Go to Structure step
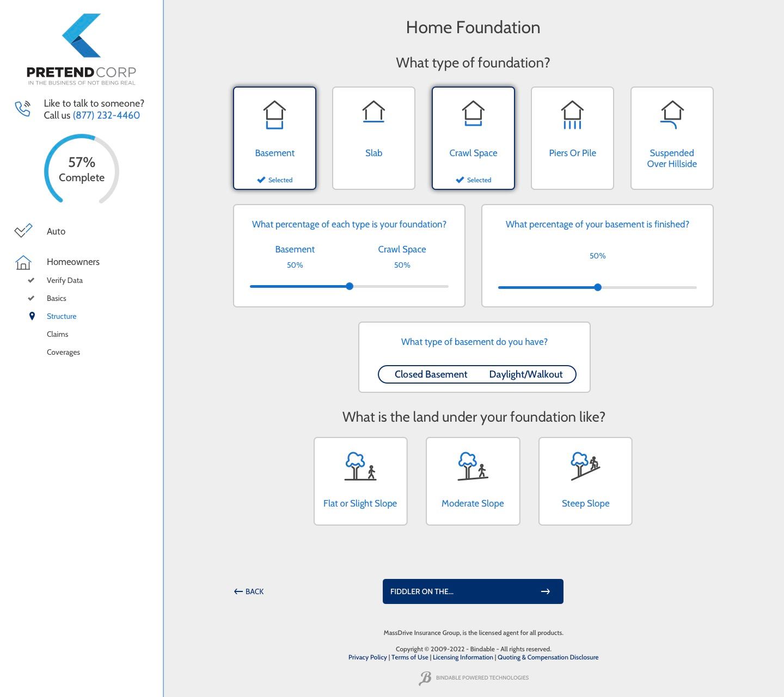The width and height of the screenshot is (784, 697). pyautogui.click(x=62, y=316)
